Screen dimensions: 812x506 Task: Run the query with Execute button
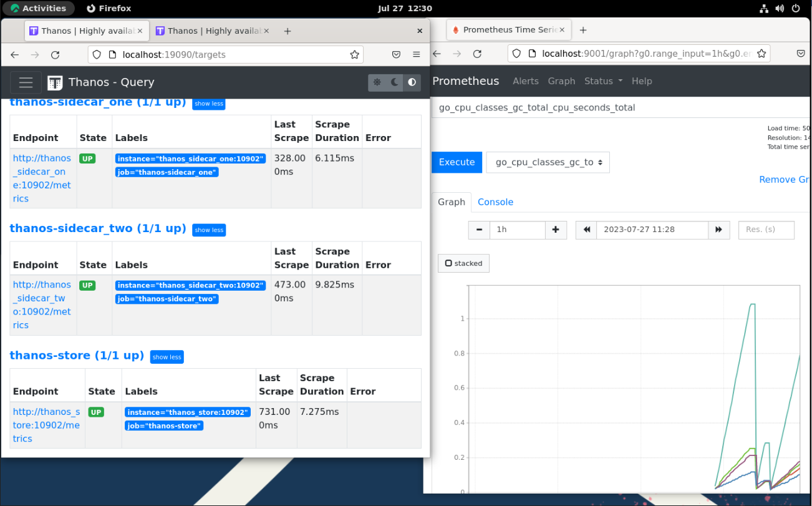(457, 162)
